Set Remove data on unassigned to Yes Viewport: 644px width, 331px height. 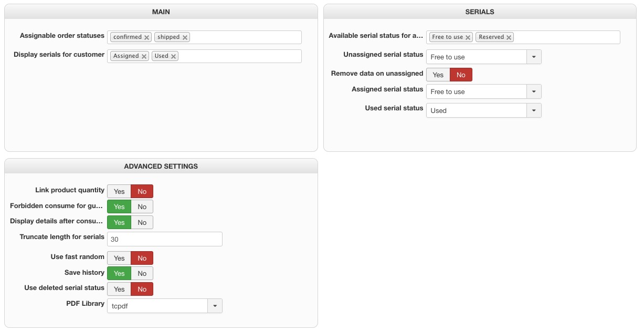(x=438, y=75)
